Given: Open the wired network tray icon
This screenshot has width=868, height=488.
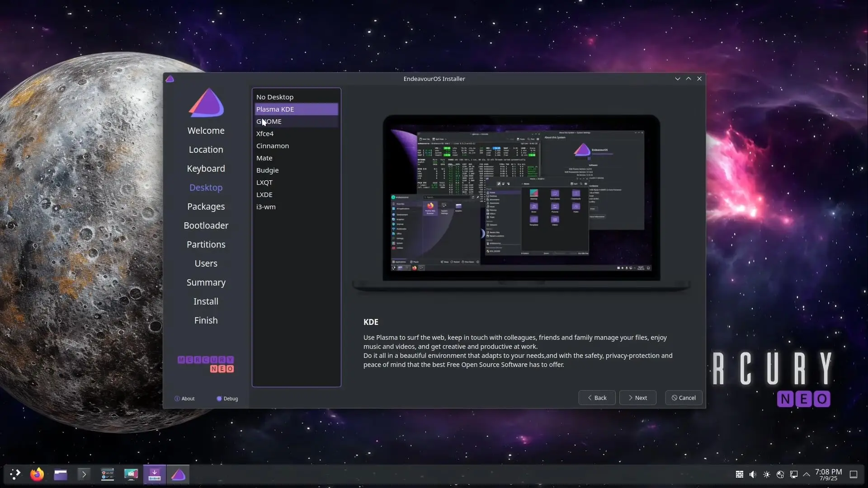Looking at the screenshot, I should point(794,474).
